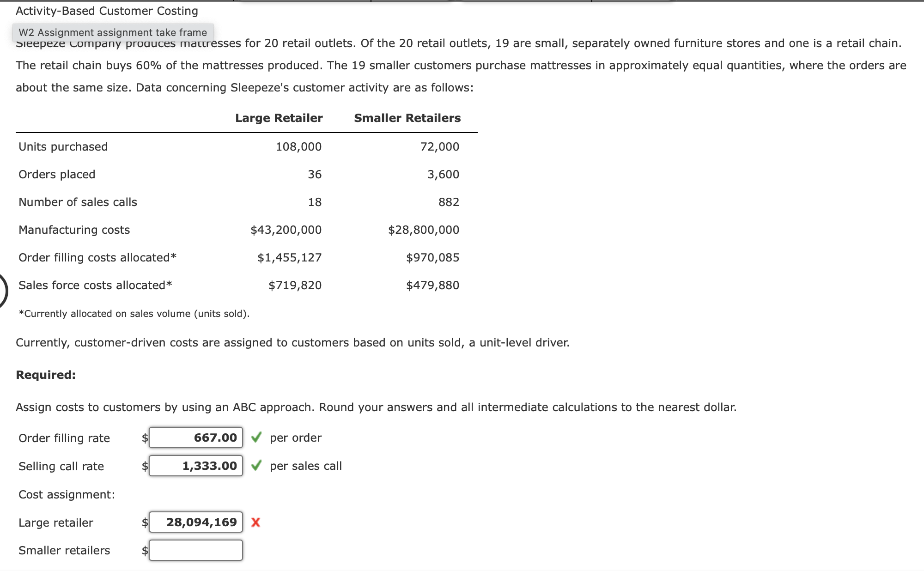
Task: Click the Activity-Based Customer Costing heading
Action: coord(106,11)
